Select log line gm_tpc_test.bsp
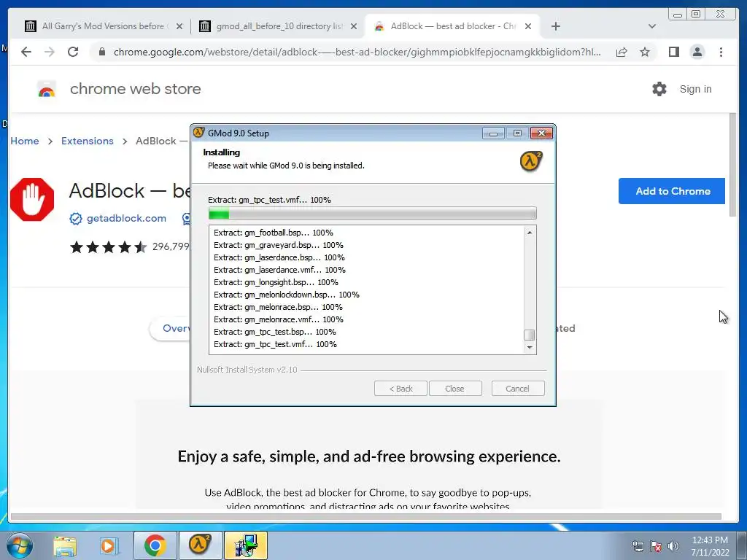Image resolution: width=747 pixels, height=560 pixels. [275, 332]
